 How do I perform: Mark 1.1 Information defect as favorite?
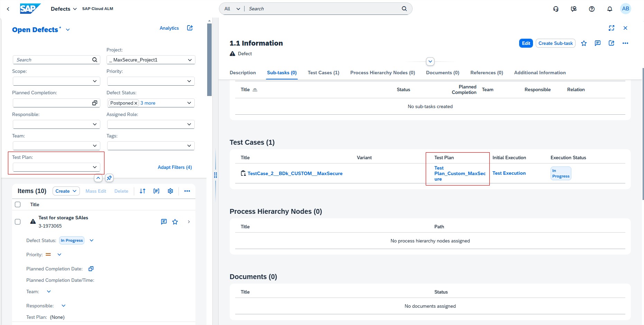pyautogui.click(x=584, y=43)
